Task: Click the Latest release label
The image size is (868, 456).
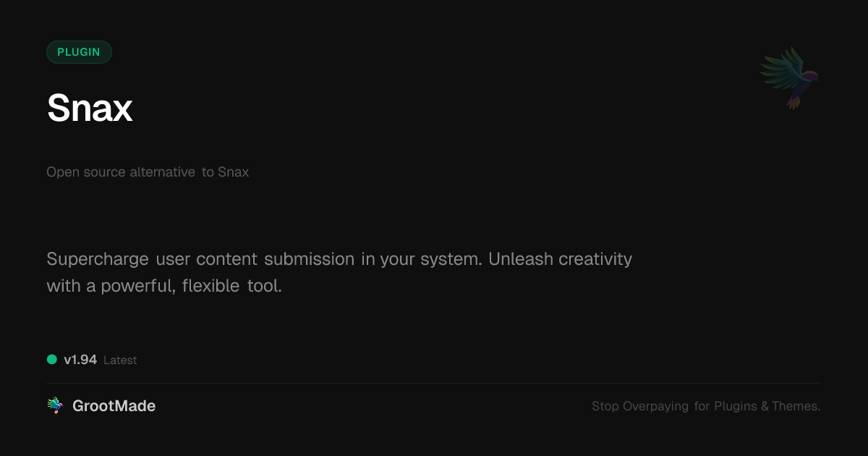Action: 120,360
